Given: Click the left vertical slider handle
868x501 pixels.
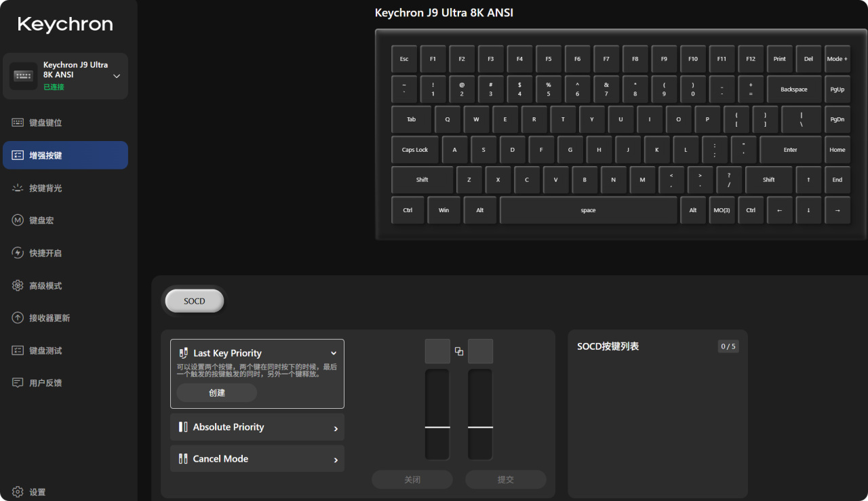Looking at the screenshot, I should point(437,427).
